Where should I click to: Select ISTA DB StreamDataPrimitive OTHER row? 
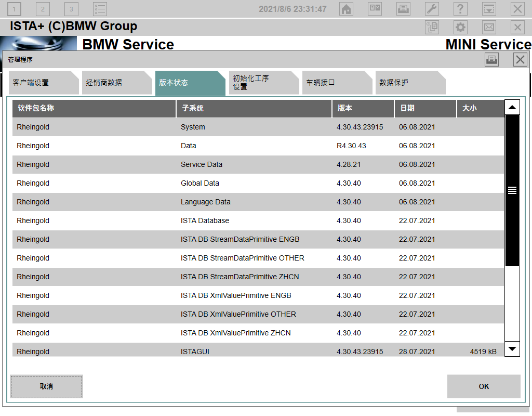pos(258,258)
